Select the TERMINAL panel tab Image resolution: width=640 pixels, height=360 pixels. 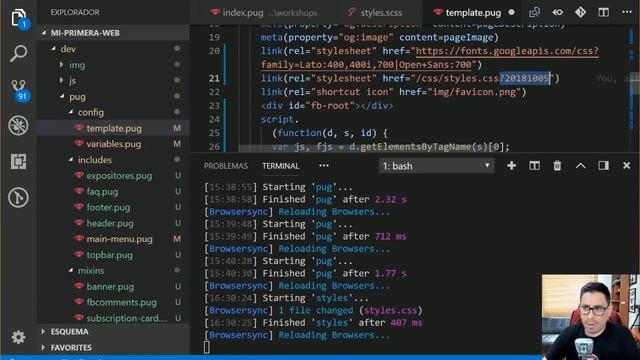[x=281, y=166]
